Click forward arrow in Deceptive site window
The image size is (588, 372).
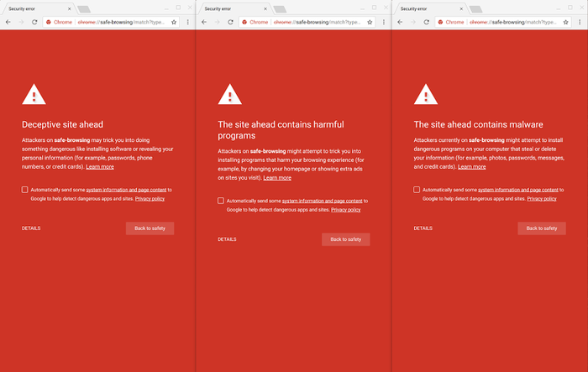pos(21,22)
